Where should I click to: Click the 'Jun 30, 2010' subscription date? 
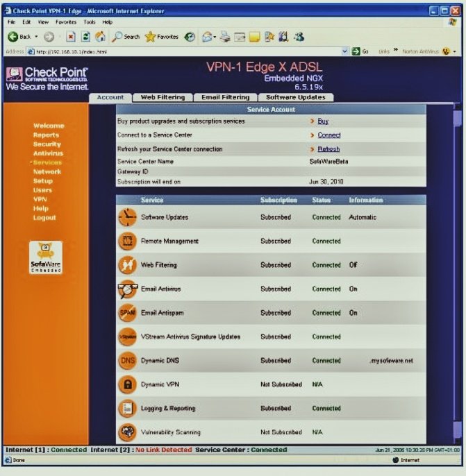(326, 182)
